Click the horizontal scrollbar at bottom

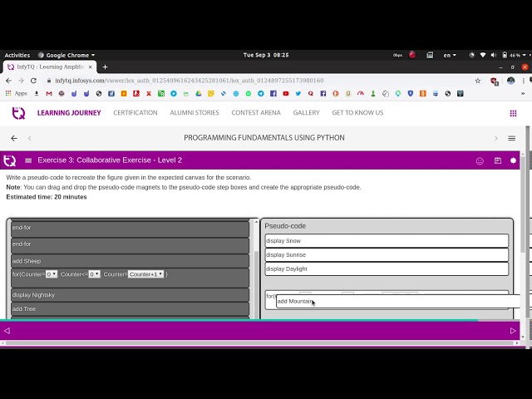pos(260,343)
